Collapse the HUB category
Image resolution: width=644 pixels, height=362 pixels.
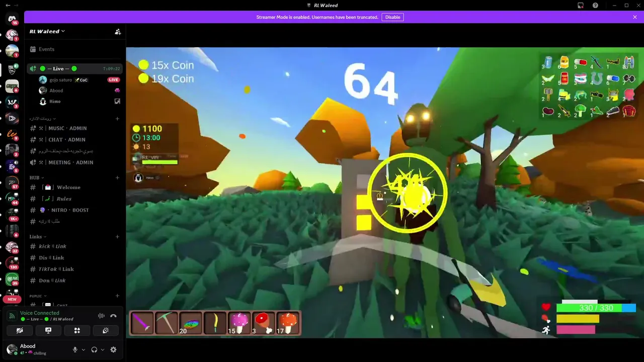click(x=36, y=177)
